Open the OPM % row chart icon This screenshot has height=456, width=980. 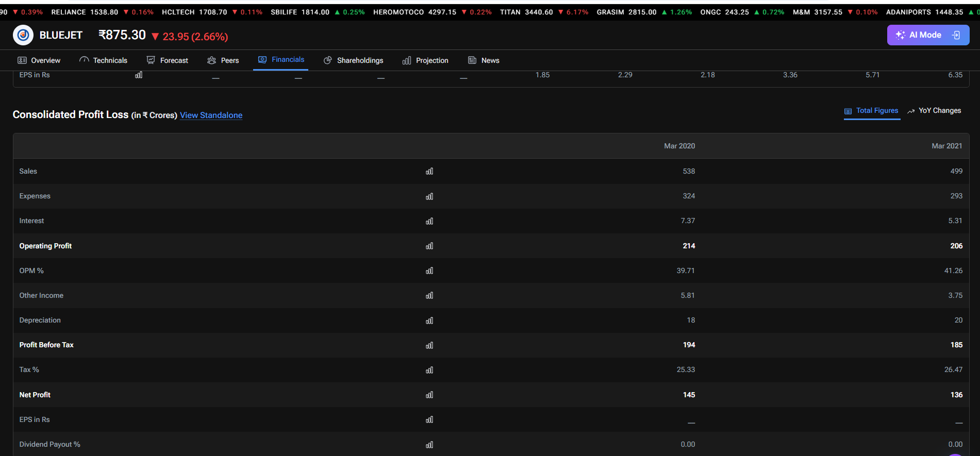[429, 271]
